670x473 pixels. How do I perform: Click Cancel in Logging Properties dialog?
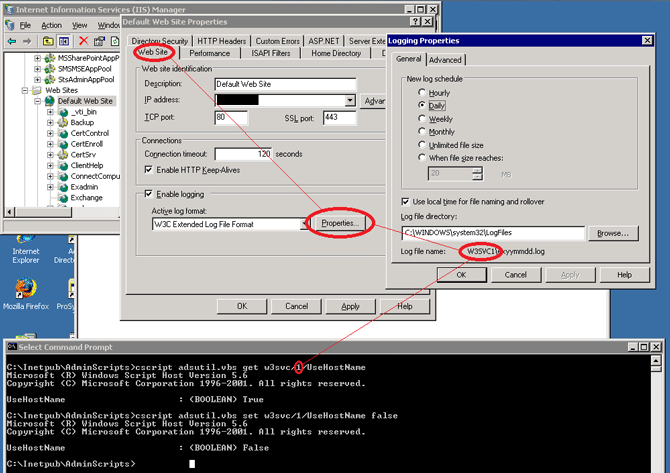click(516, 275)
